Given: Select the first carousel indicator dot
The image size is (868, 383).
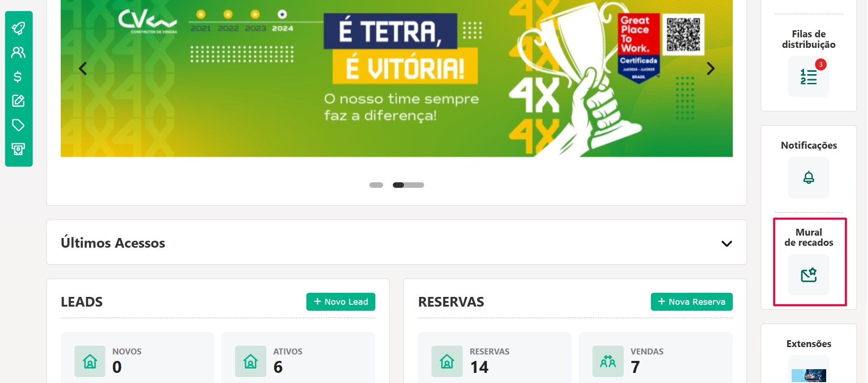Looking at the screenshot, I should (376, 185).
